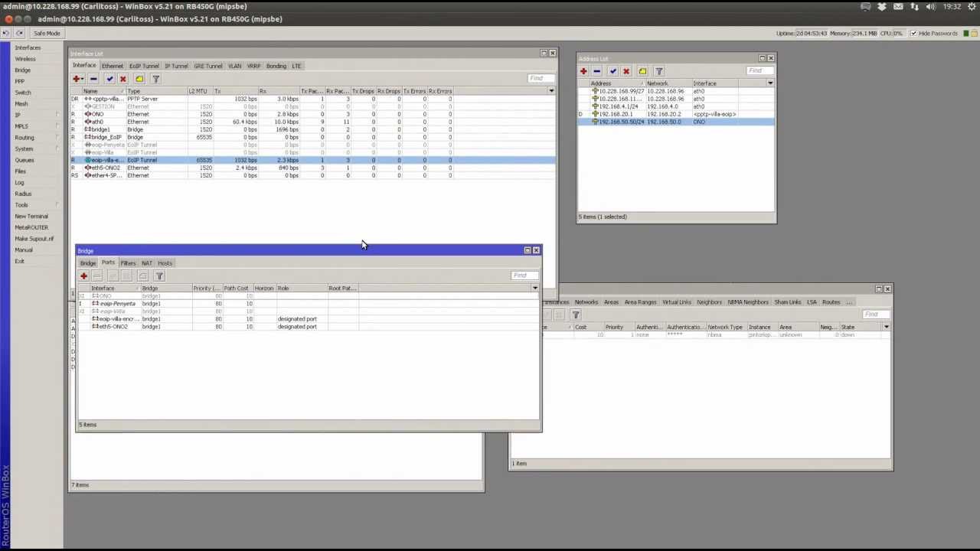Click Find field in Interface List
The height and width of the screenshot is (551, 980).
540,78
